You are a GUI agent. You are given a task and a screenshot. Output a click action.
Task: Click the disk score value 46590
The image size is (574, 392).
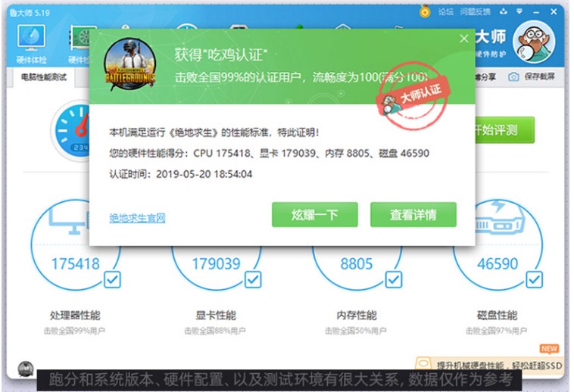[498, 263]
